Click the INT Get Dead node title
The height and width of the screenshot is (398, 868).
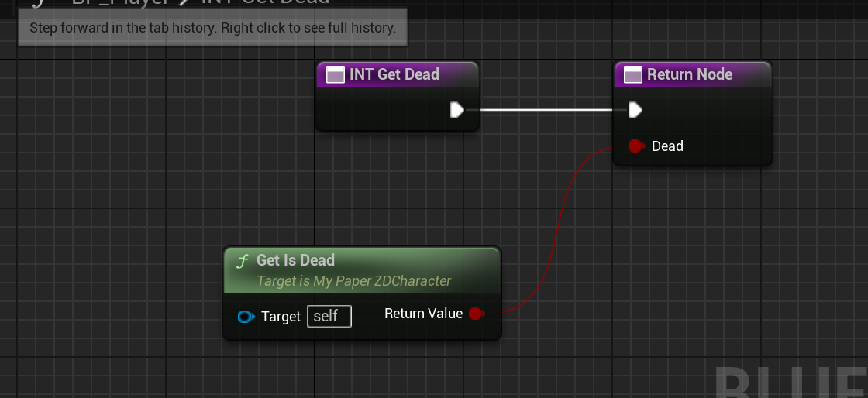tap(394, 74)
